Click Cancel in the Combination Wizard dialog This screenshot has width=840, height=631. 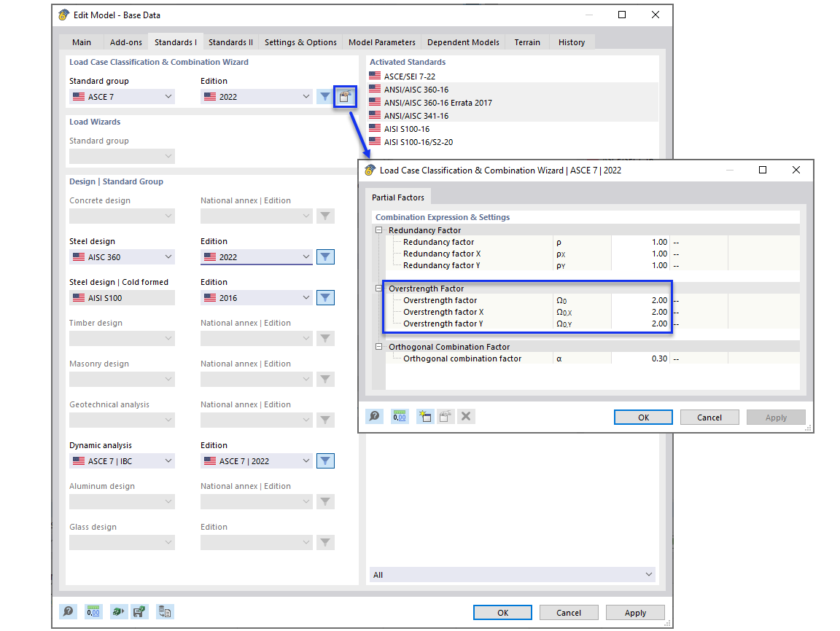coord(709,418)
